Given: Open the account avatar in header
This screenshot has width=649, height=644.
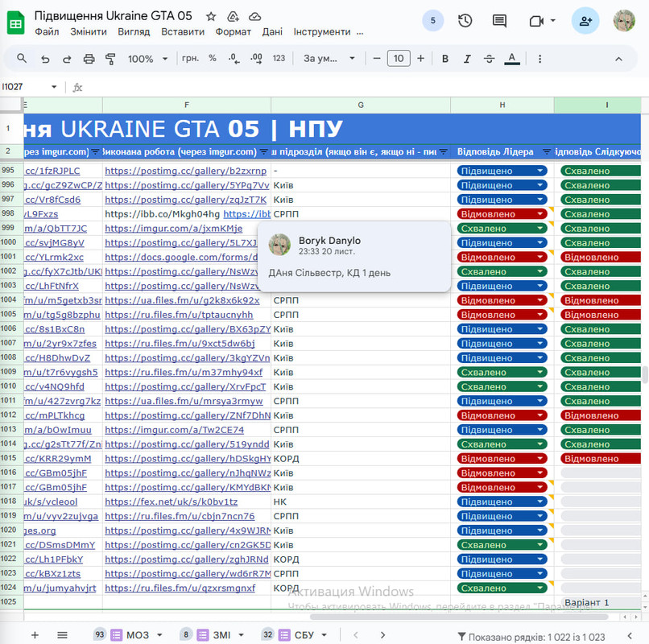Looking at the screenshot, I should click(624, 21).
